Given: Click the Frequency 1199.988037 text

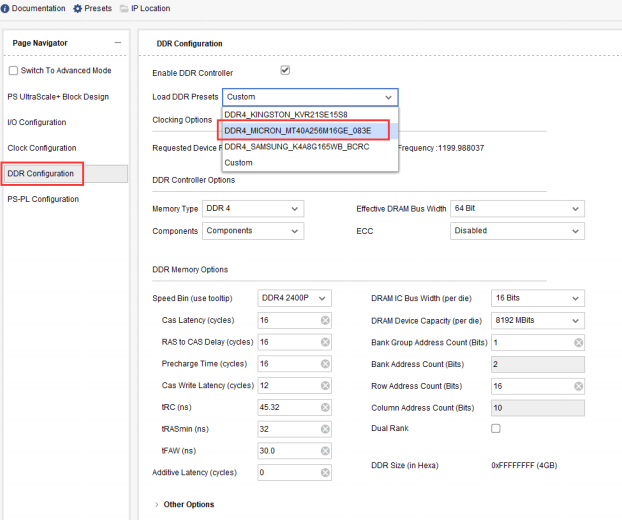Looking at the screenshot, I should pyautogui.click(x=441, y=148).
